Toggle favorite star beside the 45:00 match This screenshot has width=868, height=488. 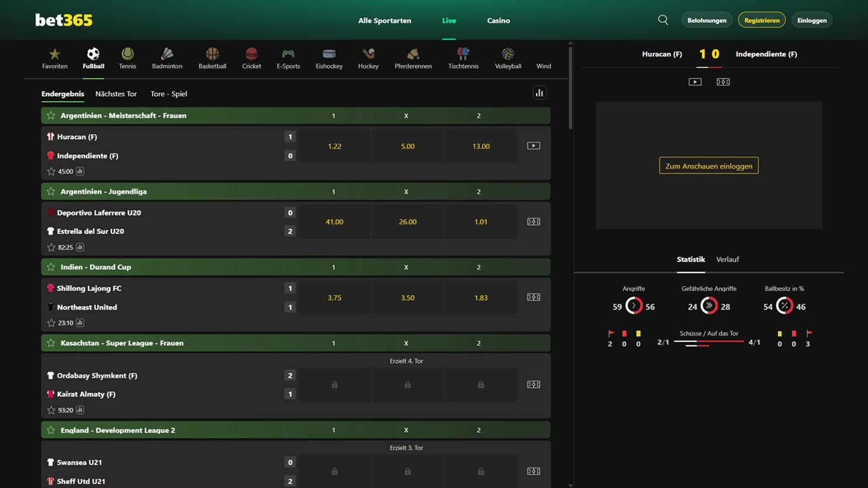51,171
